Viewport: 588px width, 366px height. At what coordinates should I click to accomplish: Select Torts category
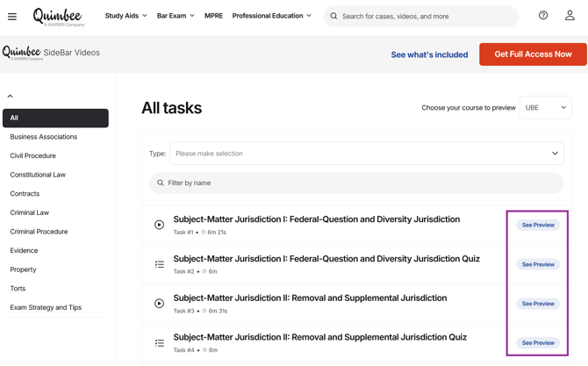[18, 289]
